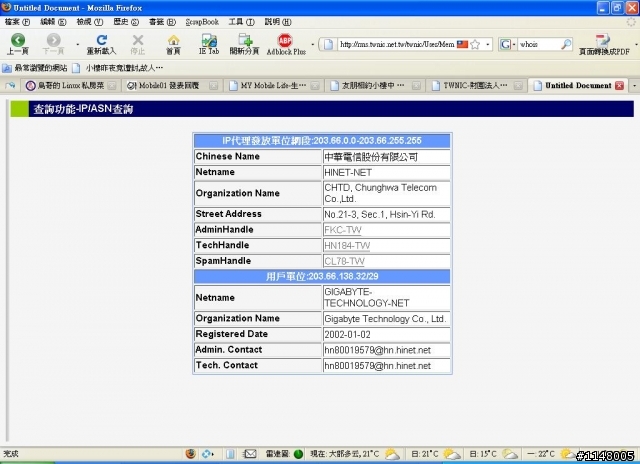Close the 鳥哥的 Linux 私房菜 tab
Viewport: 640px width, 464px height.
(112, 86)
